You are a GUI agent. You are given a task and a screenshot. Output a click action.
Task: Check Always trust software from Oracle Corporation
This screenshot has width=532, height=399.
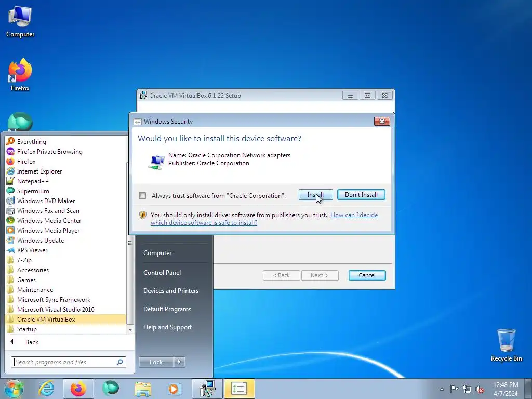coord(143,196)
